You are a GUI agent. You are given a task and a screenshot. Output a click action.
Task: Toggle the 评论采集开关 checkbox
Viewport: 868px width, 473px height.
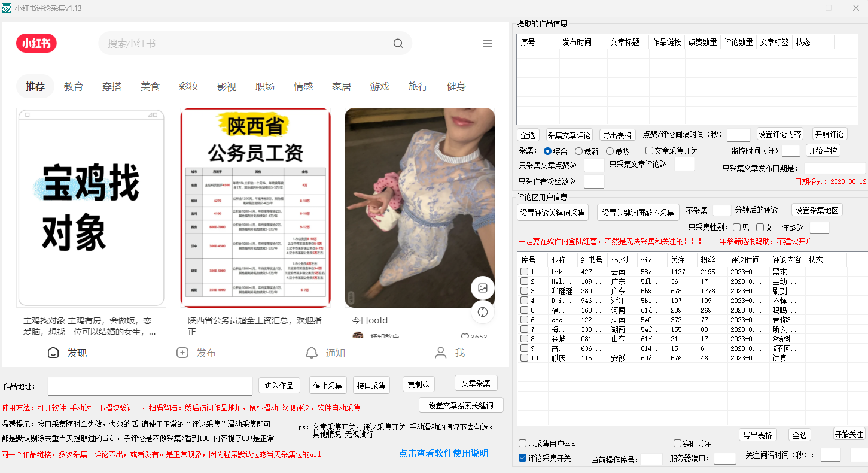pos(523,458)
